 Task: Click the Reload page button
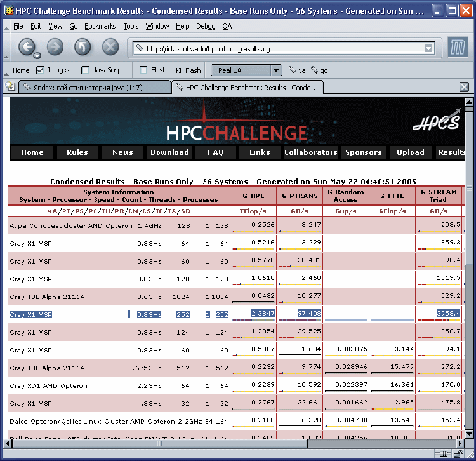coord(83,47)
